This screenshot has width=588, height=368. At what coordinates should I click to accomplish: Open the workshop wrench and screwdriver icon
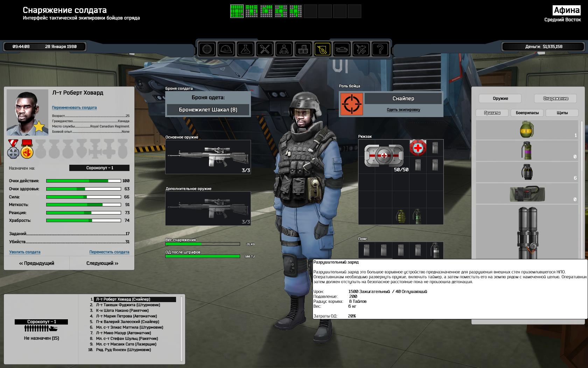click(265, 49)
